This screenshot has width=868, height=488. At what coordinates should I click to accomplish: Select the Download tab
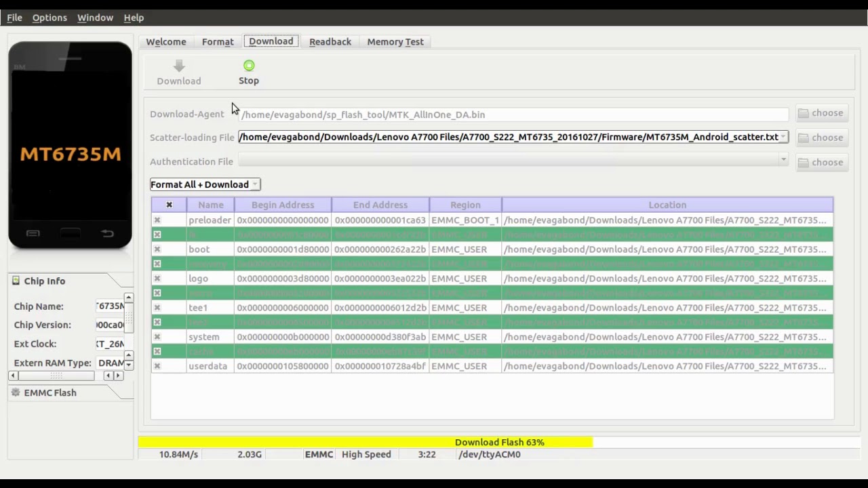click(x=271, y=41)
